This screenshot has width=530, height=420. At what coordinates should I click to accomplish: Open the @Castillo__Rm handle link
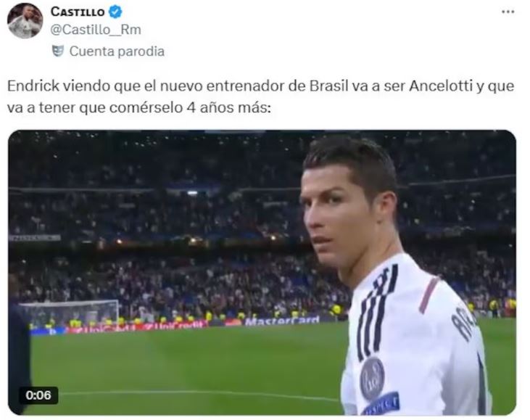pyautogui.click(x=96, y=30)
